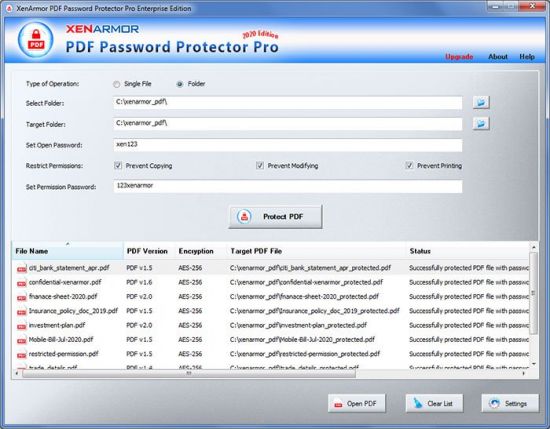Select investment-plan.pdf file name
This screenshot has width=550, height=429.
(57, 326)
